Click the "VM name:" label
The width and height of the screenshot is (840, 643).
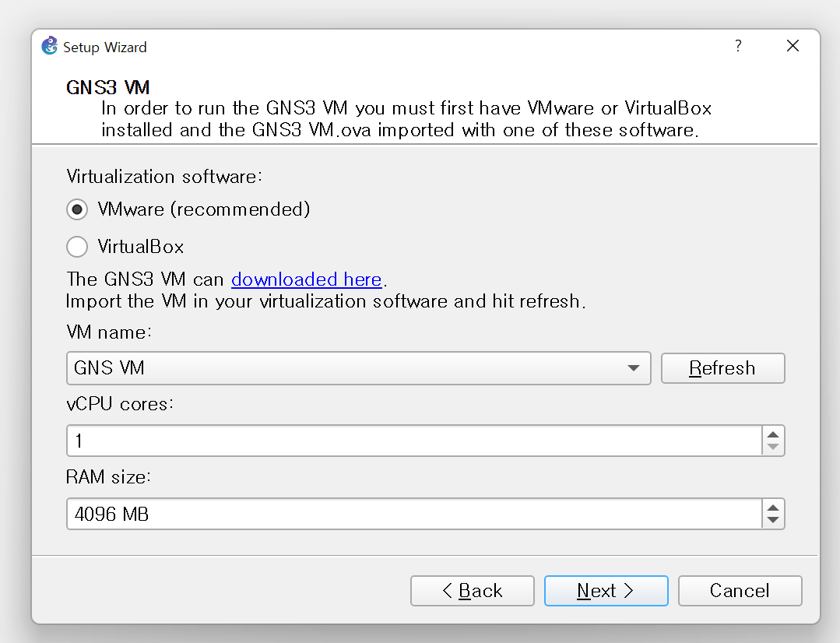pyautogui.click(x=109, y=332)
